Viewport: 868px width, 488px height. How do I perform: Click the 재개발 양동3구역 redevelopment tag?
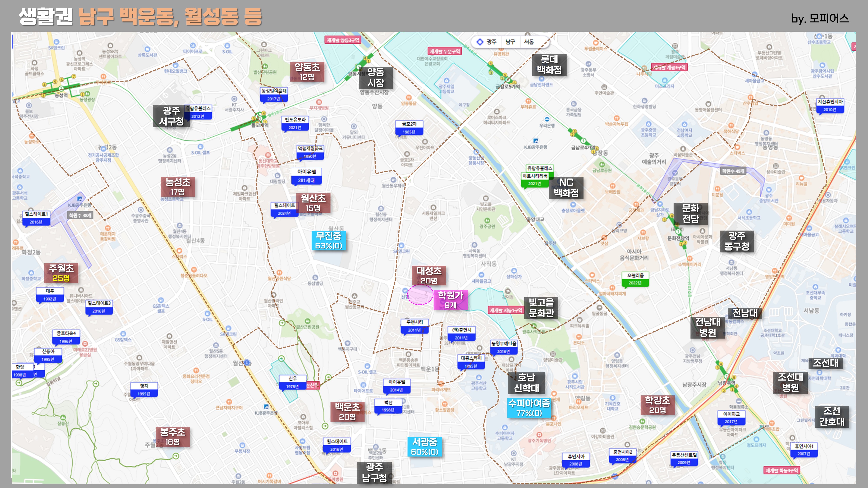pos(343,40)
